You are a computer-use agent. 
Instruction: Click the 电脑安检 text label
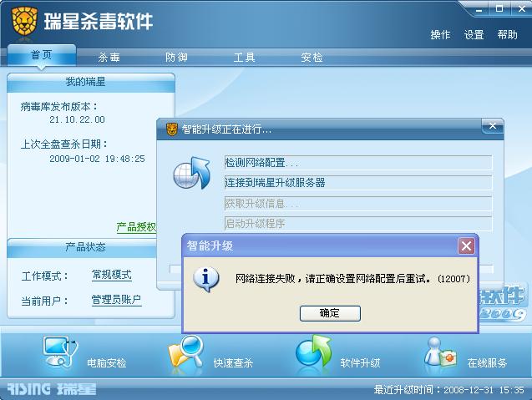107,363
